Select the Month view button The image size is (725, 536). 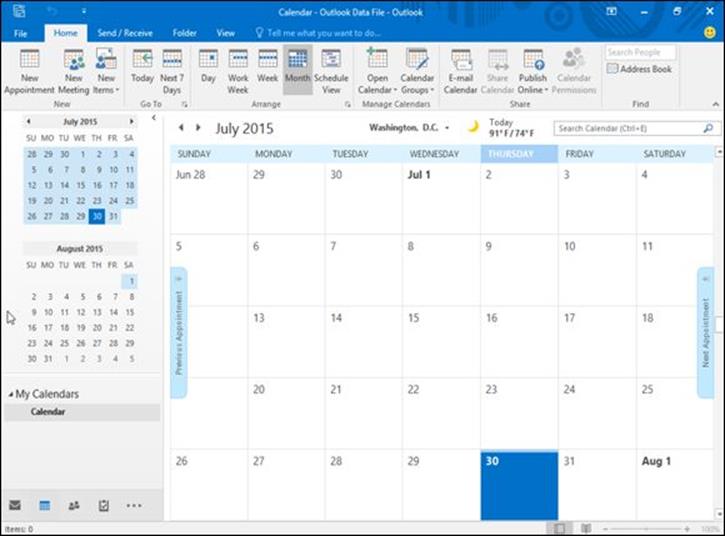pos(297,69)
